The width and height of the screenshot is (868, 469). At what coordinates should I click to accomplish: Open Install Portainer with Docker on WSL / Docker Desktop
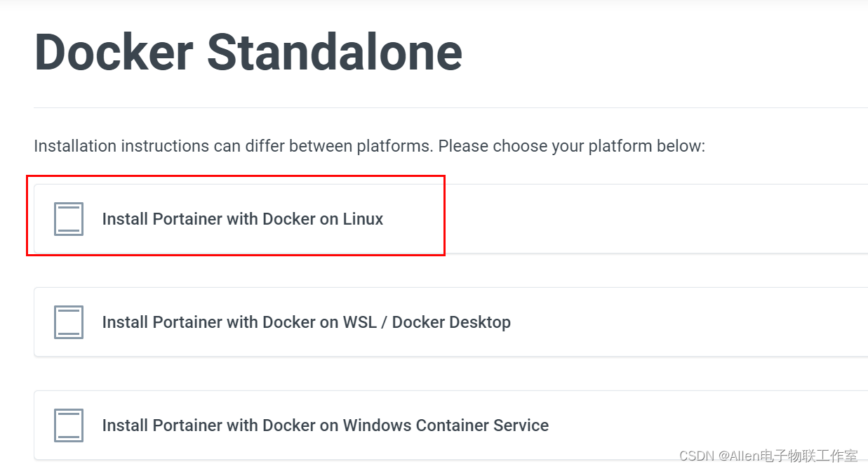pyautogui.click(x=307, y=322)
